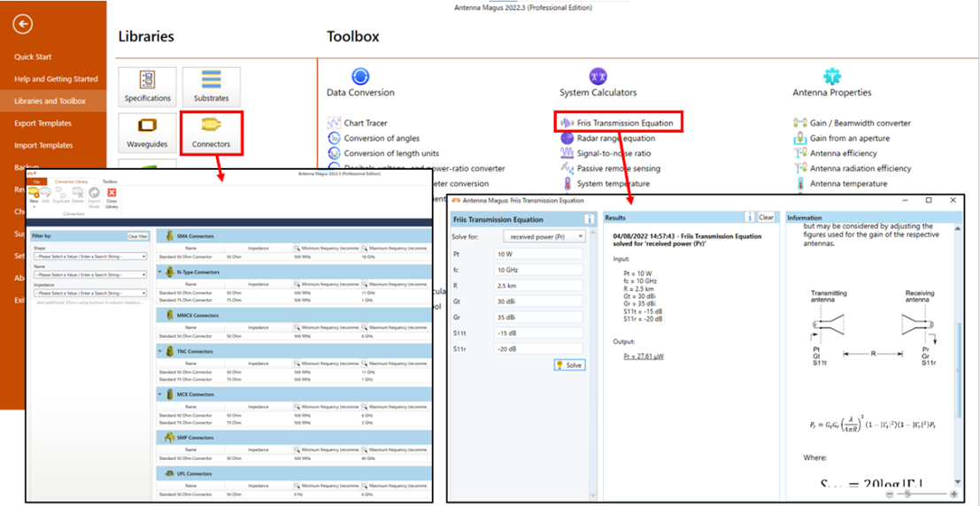The height and width of the screenshot is (506, 980).
Task: Expand the Impedance filter dropdown
Action: point(143,293)
